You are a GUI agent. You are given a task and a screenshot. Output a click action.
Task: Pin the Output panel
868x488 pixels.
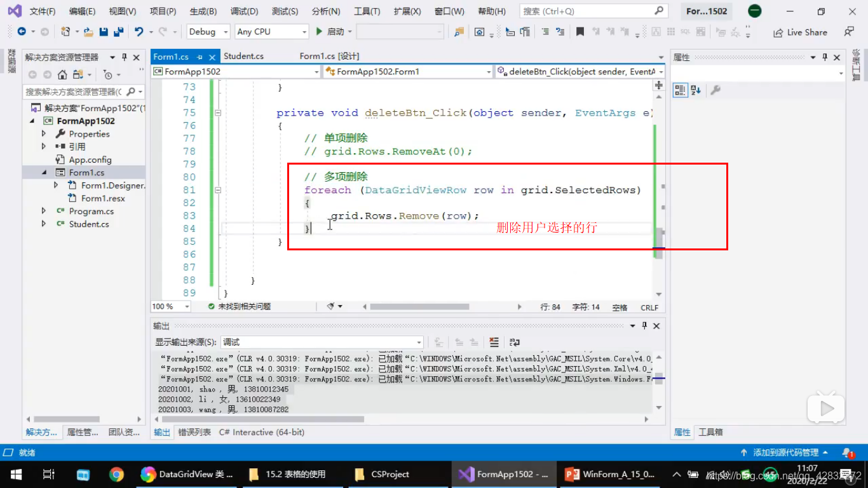click(644, 326)
